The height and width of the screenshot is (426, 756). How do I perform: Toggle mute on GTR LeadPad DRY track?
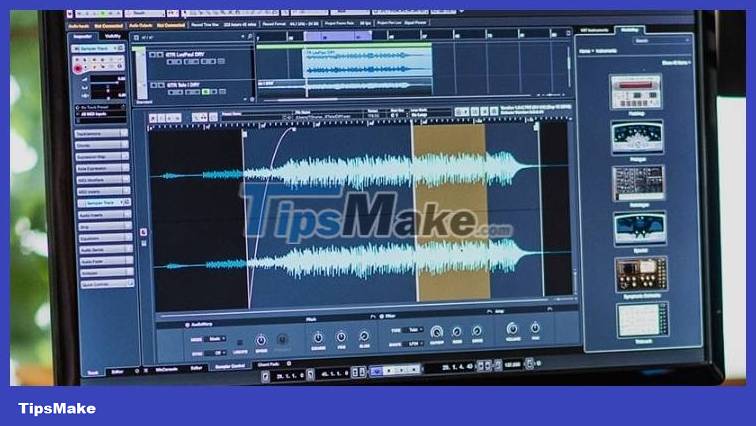click(x=152, y=54)
